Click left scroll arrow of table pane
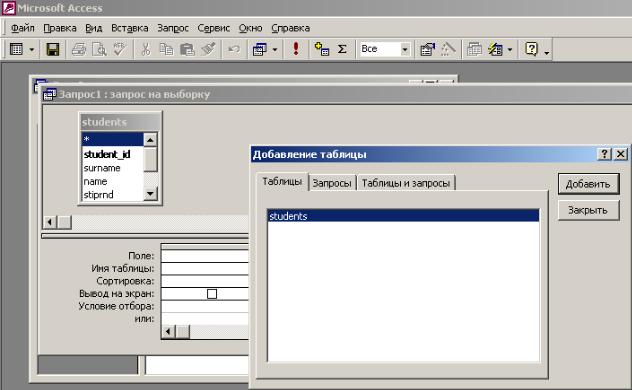Screen dimensions: 632x390 point(50,222)
